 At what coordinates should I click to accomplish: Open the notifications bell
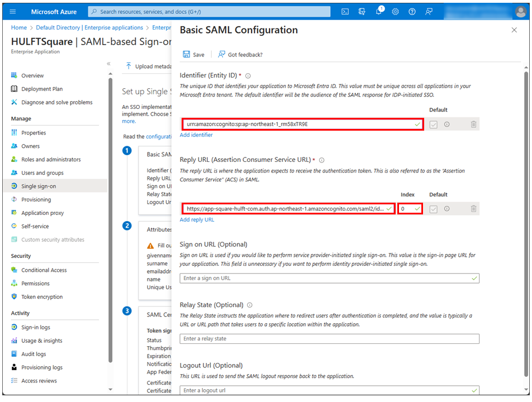379,12
